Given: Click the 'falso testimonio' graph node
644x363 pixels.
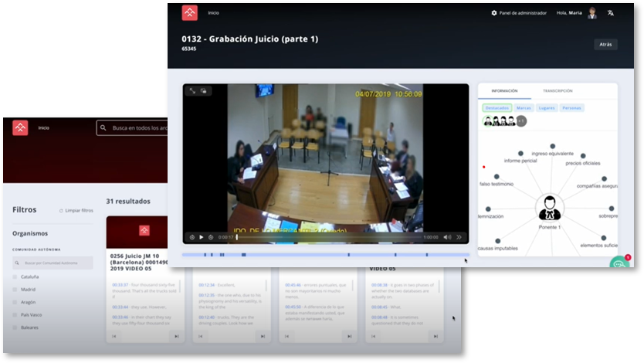Looking at the screenshot, I should (x=497, y=177).
